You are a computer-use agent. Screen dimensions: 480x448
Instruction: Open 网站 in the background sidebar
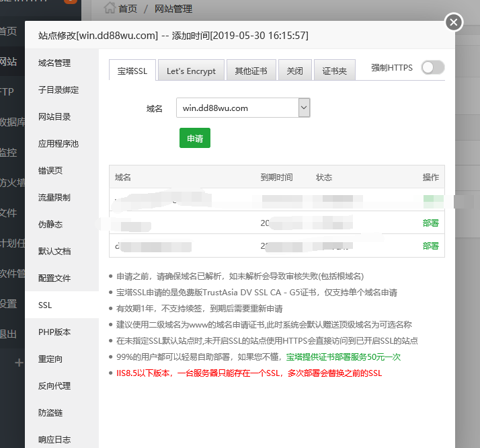point(8,62)
